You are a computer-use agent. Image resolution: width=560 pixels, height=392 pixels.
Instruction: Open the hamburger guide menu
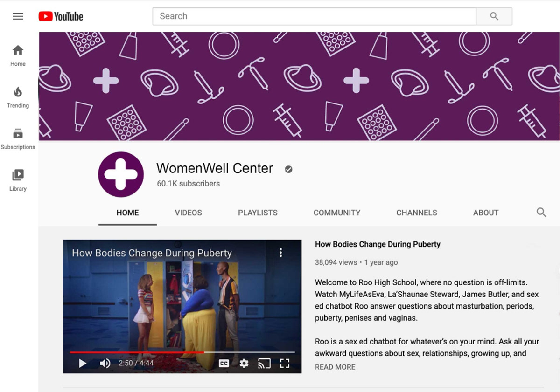point(18,16)
